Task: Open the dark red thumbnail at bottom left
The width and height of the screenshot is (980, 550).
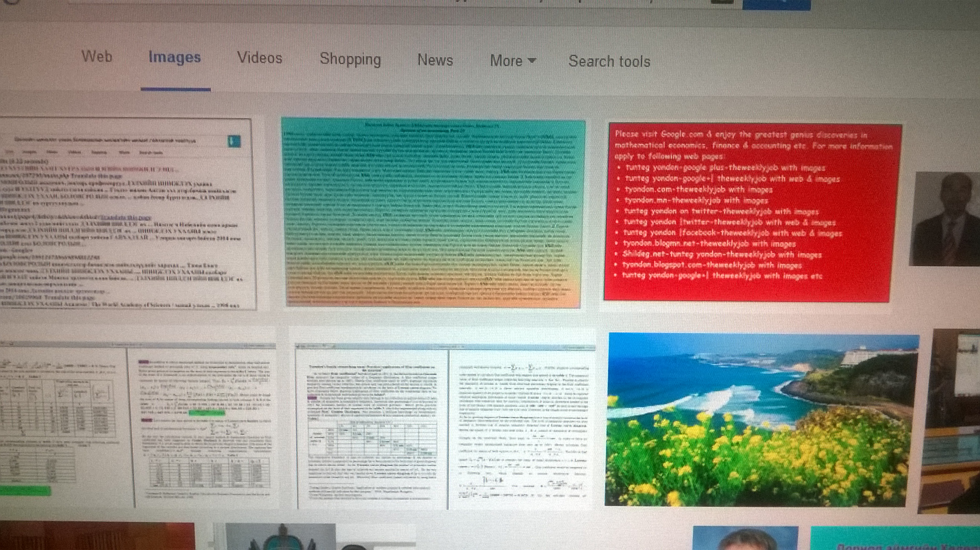Action: click(97, 536)
